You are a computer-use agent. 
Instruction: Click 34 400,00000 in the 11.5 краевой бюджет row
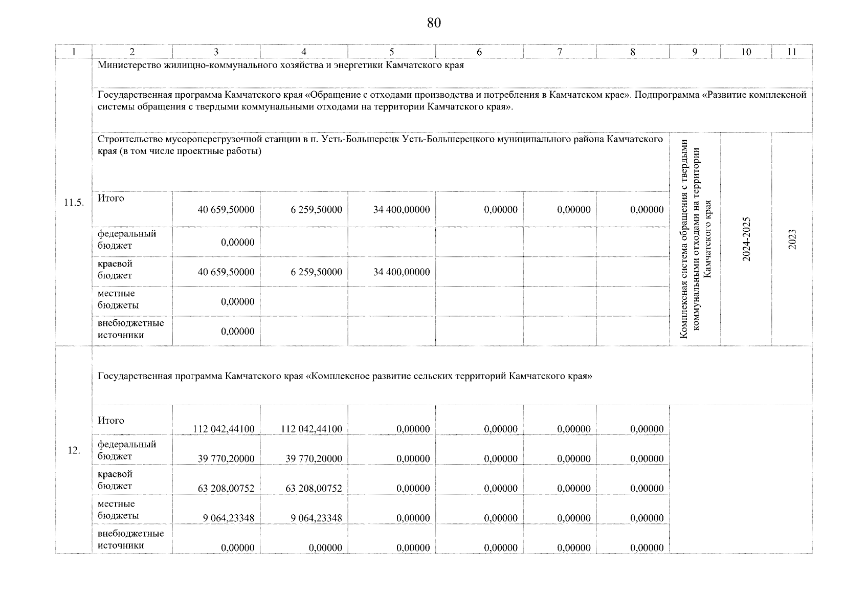pyautogui.click(x=401, y=272)
